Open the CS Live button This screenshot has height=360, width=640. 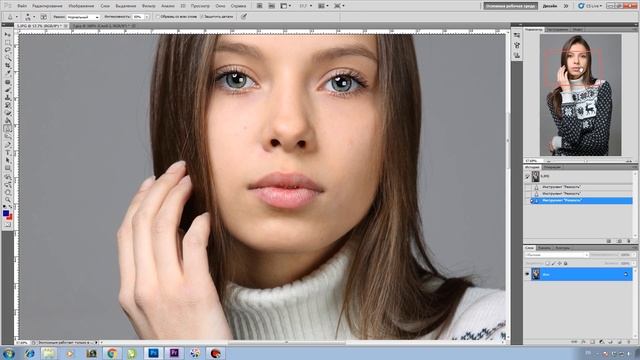pyautogui.click(x=590, y=6)
